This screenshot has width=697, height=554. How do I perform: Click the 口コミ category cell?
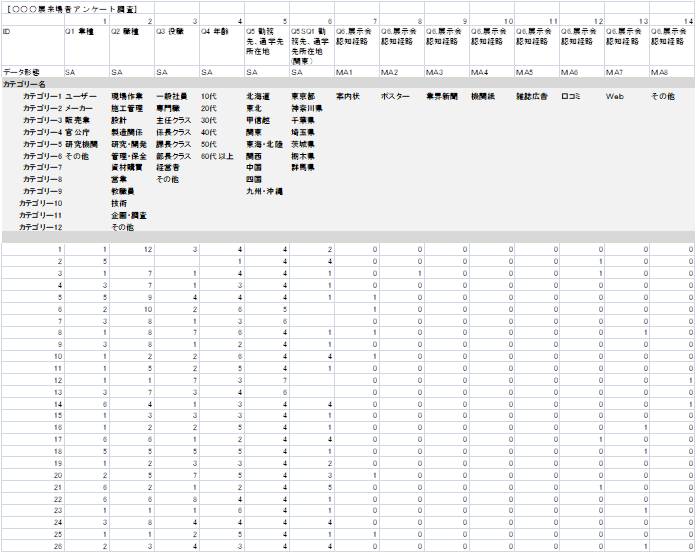click(571, 97)
